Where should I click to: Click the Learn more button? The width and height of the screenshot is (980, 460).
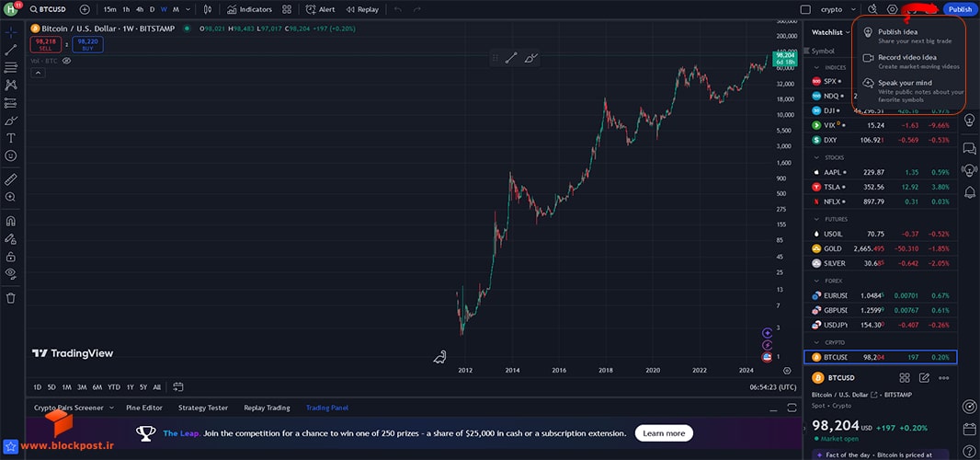pos(664,433)
